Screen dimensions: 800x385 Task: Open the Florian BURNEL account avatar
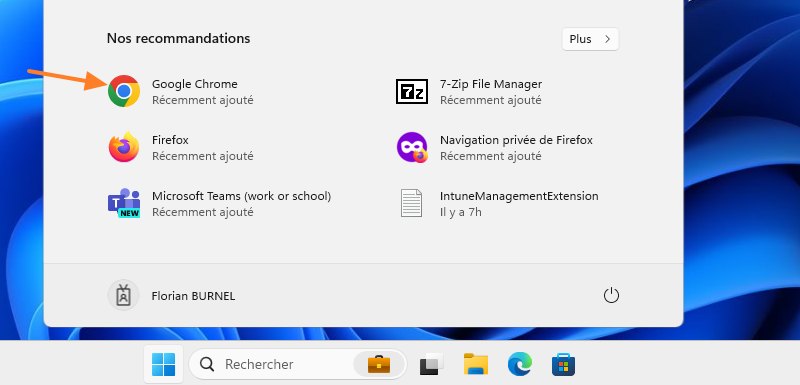coord(123,296)
